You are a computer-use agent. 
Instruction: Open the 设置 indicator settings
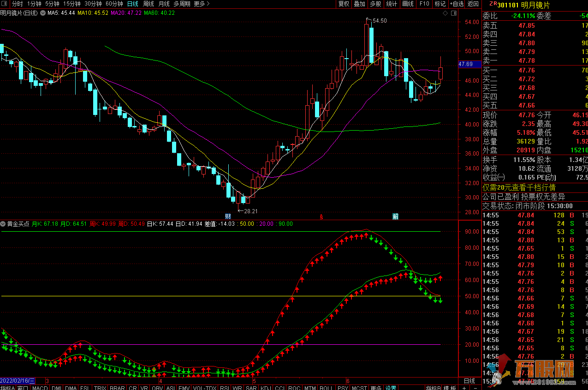click(x=391, y=388)
